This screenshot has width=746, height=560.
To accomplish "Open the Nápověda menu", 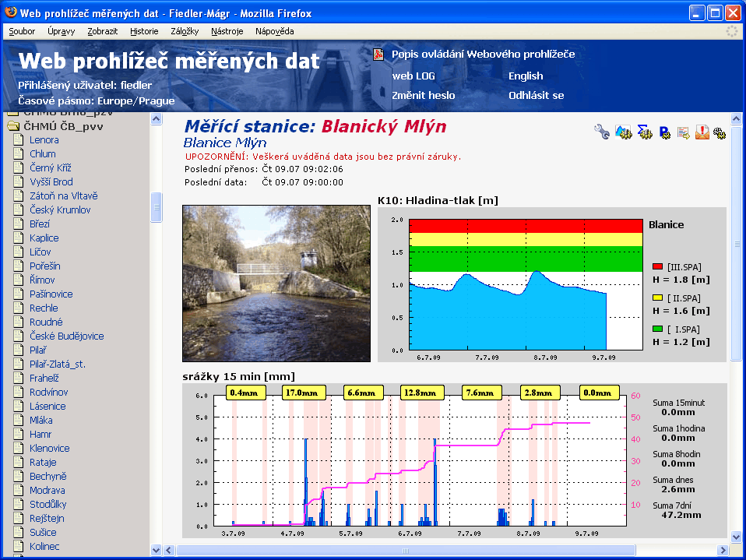I will pyautogui.click(x=275, y=31).
